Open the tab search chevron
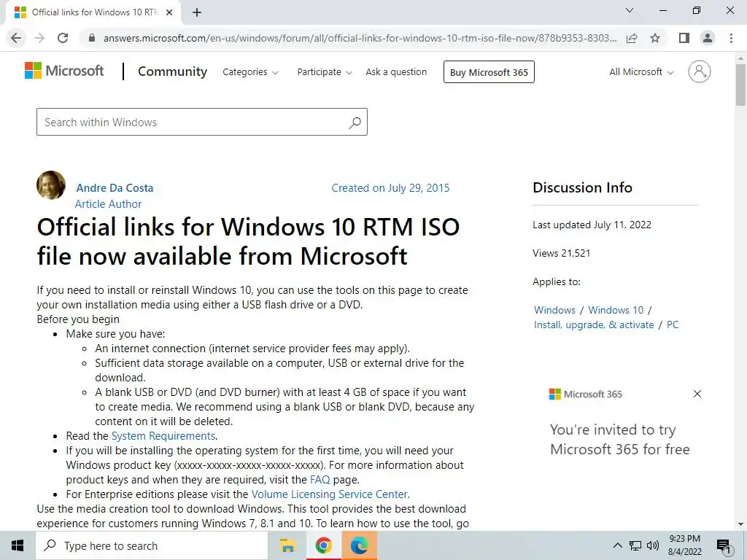 [x=630, y=10]
